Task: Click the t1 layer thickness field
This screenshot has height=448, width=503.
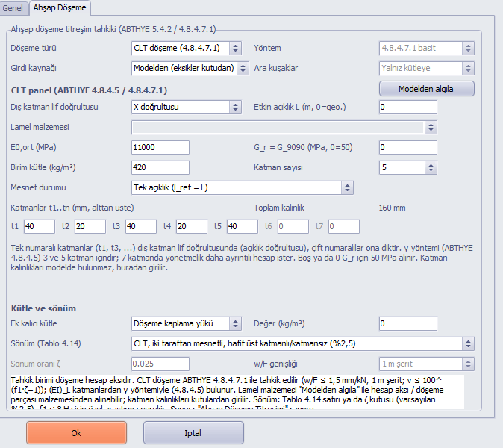Action: (x=39, y=226)
